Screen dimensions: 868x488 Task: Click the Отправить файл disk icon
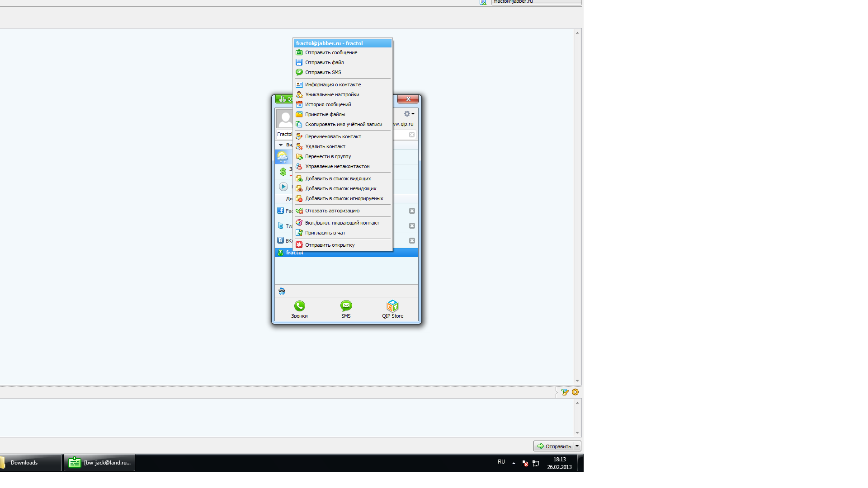[299, 62]
